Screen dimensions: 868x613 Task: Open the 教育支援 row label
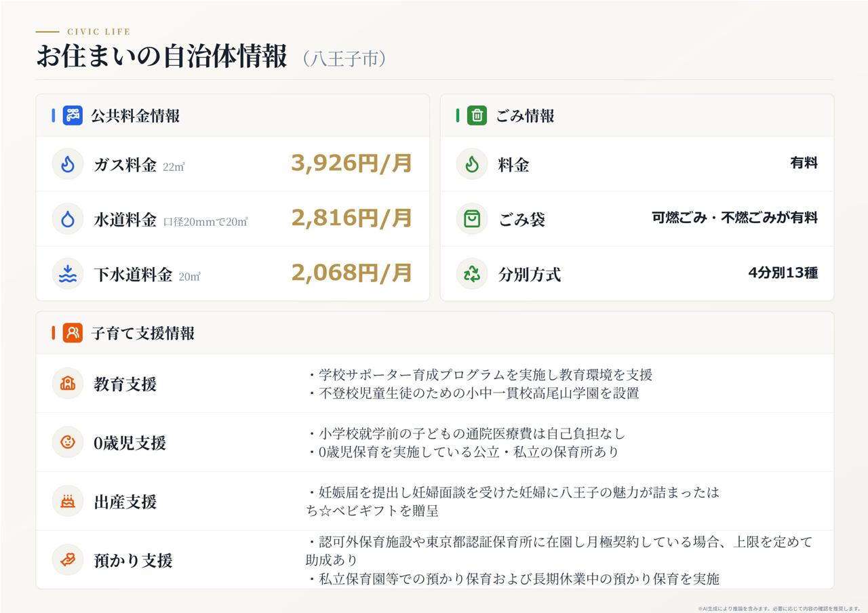(125, 384)
